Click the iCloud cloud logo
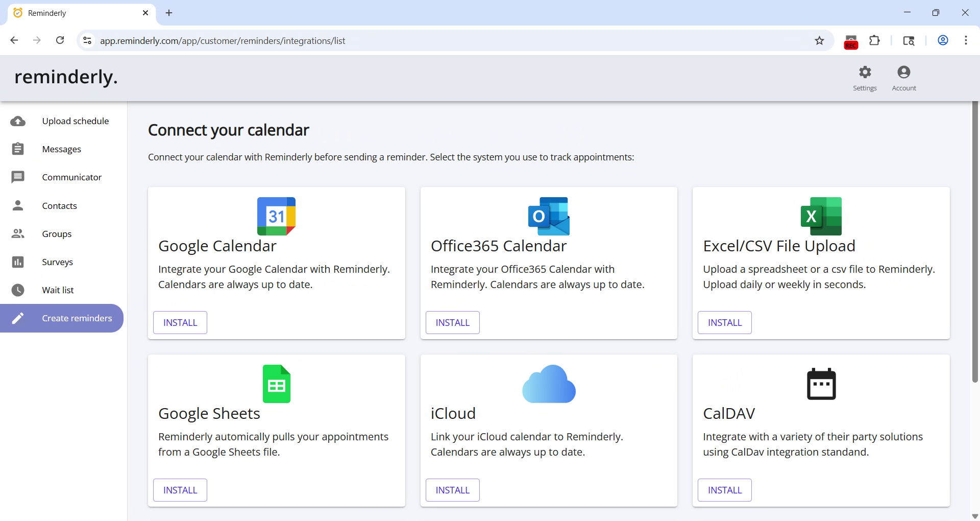 tap(549, 384)
